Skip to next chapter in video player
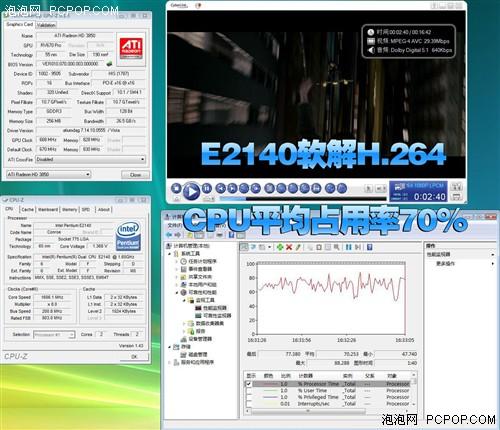 232,188
